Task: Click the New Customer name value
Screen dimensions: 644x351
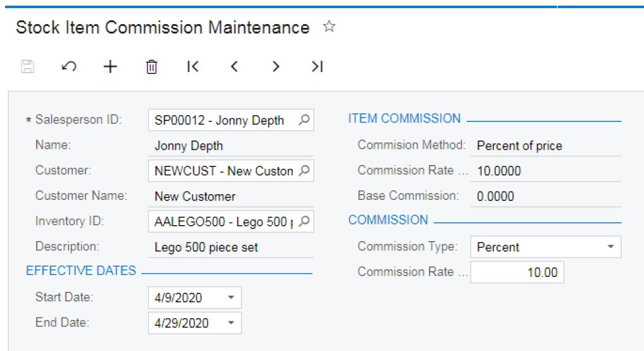Action: 195,196
